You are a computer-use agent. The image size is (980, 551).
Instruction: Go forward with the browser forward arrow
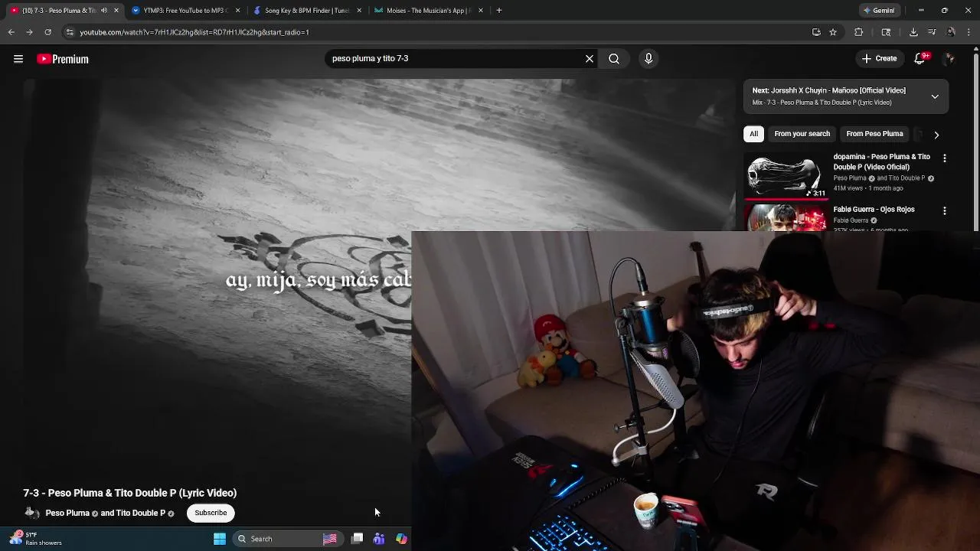click(x=29, y=32)
